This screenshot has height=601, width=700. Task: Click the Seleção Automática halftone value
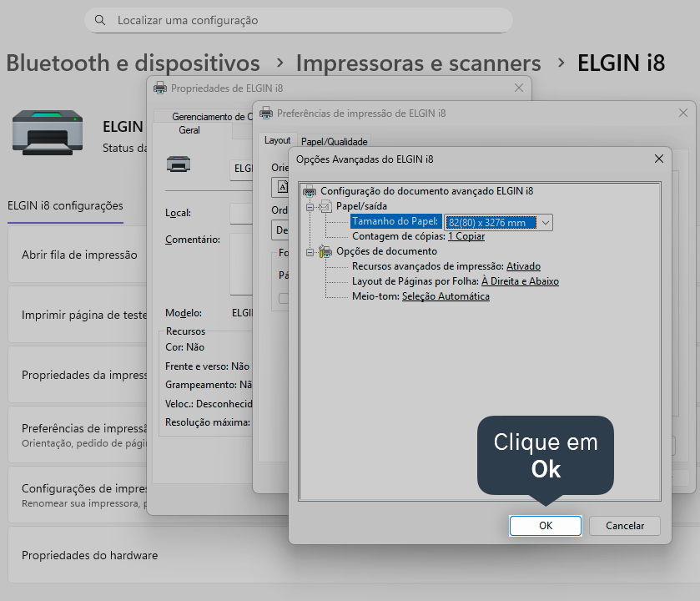446,296
